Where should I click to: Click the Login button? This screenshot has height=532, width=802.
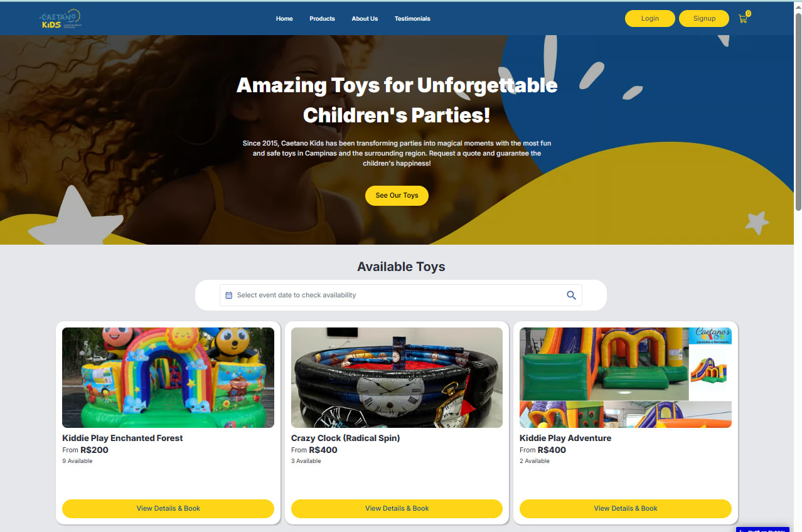(x=650, y=19)
